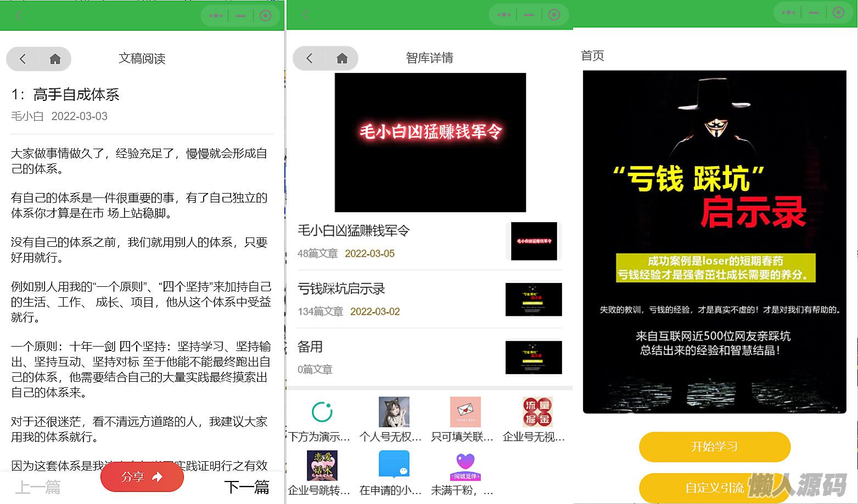Image resolution: width=858 pixels, height=504 pixels.
Task: Minimize the 文稿阅读 mini program via the dash icon
Action: point(240,16)
